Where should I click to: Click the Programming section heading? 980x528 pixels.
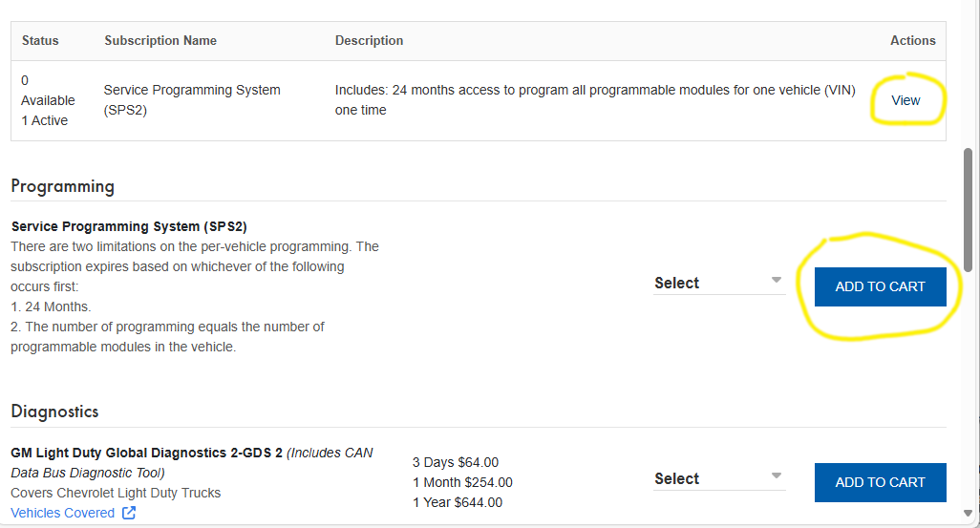[63, 186]
